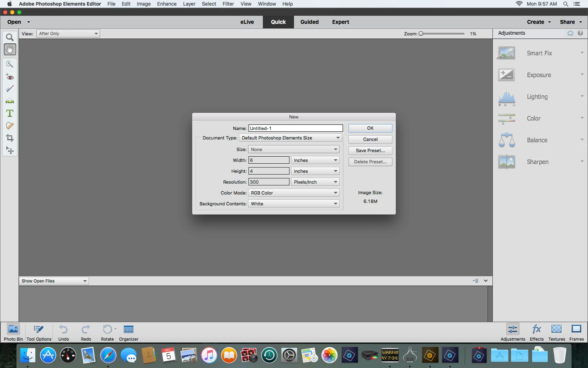Click OK in the New dialog
Screen dimensions: 588x368
(x=370, y=128)
